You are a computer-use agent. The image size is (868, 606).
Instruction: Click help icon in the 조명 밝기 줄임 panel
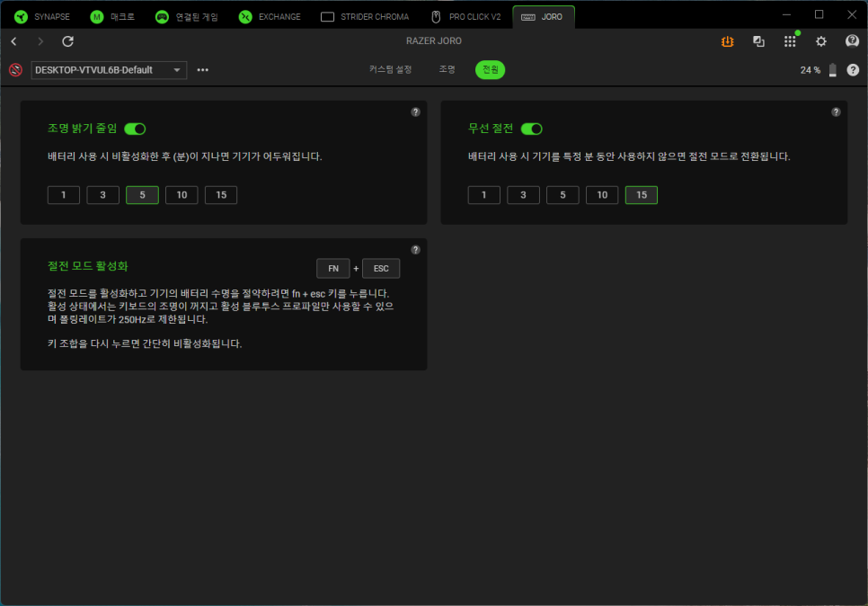pyautogui.click(x=415, y=112)
